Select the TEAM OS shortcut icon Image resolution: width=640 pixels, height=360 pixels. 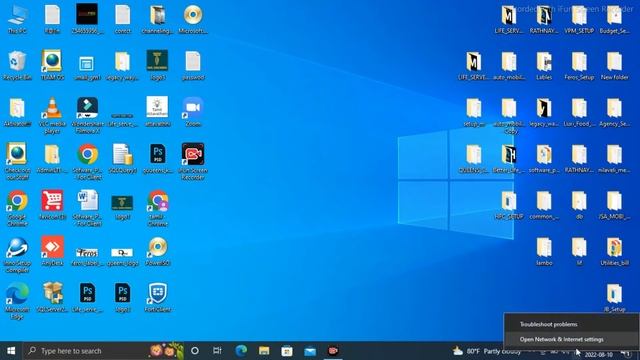tap(52, 65)
